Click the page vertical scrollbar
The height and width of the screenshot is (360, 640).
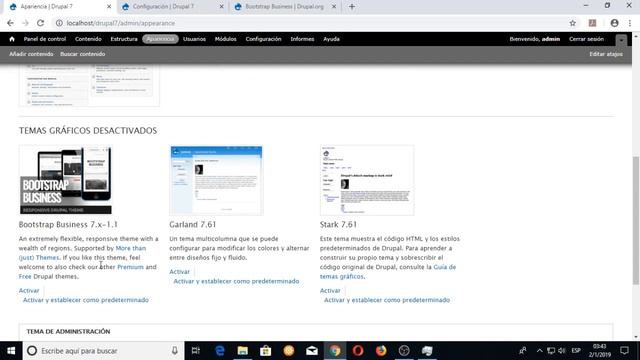[x=636, y=220]
